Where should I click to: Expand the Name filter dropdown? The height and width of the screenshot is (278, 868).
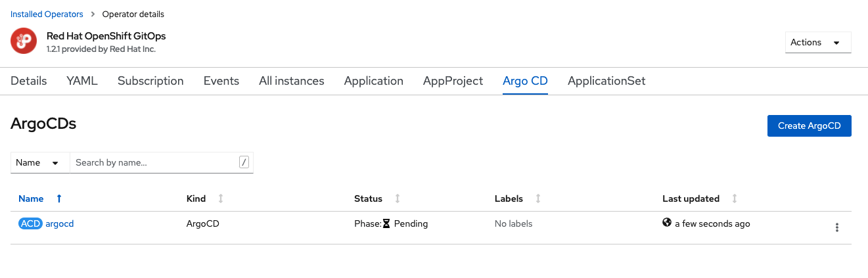pos(39,162)
